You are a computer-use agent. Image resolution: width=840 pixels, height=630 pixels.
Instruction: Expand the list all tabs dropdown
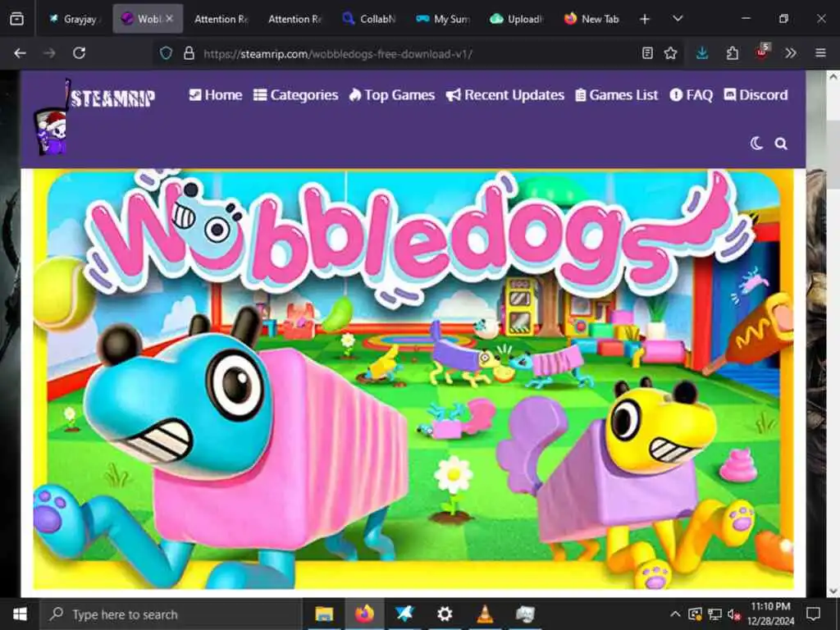tap(678, 19)
